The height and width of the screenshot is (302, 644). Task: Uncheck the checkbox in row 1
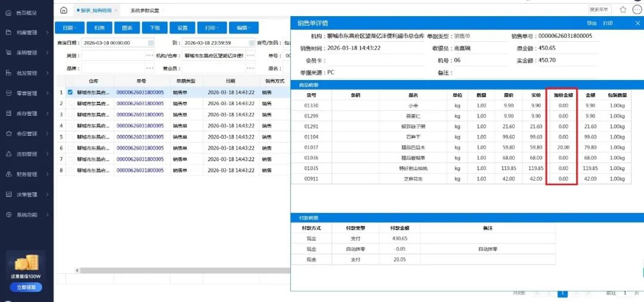(70, 93)
